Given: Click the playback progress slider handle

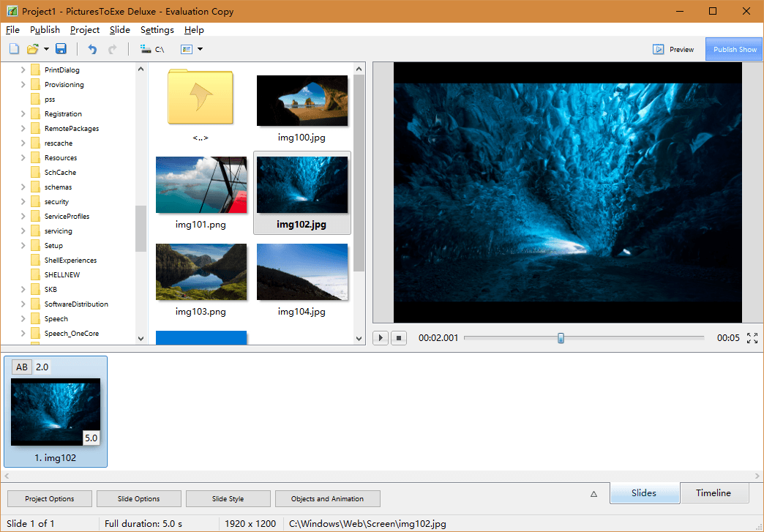Looking at the screenshot, I should tap(561, 338).
